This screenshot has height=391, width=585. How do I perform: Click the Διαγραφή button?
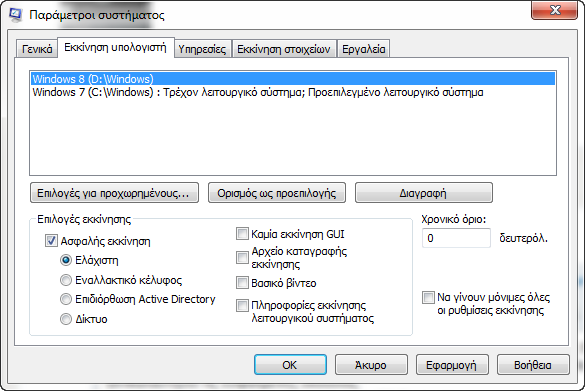click(424, 193)
